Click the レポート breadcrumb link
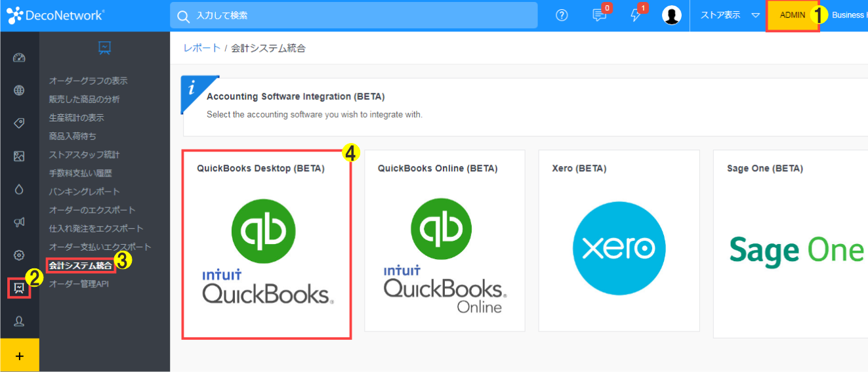868x372 pixels. coord(201,48)
